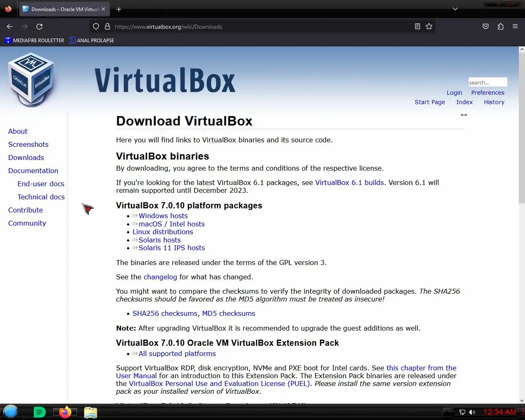Expand the list all tabs chevron
The height and width of the screenshot is (420, 525).
click(x=455, y=9)
